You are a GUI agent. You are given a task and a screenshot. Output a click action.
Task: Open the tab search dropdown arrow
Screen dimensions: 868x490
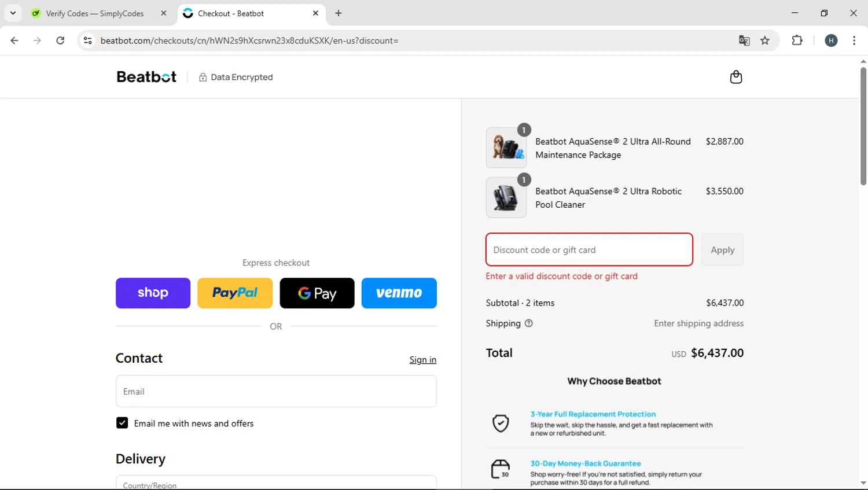tap(13, 13)
